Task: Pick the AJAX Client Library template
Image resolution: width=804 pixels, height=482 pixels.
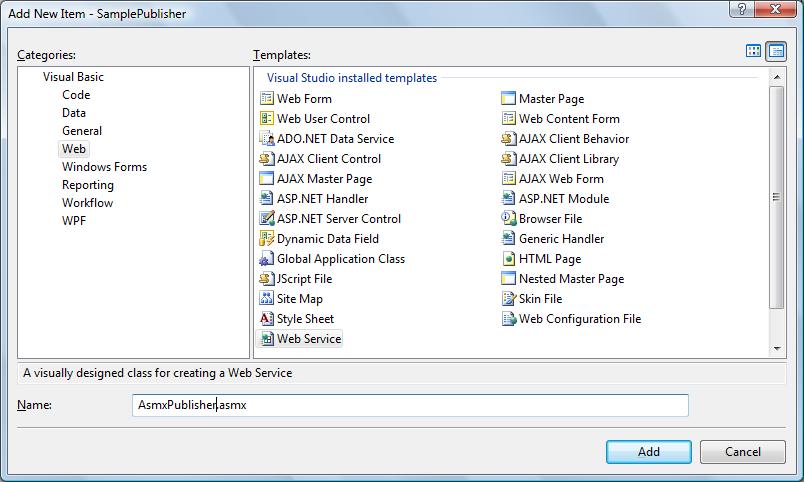Action: [568, 159]
